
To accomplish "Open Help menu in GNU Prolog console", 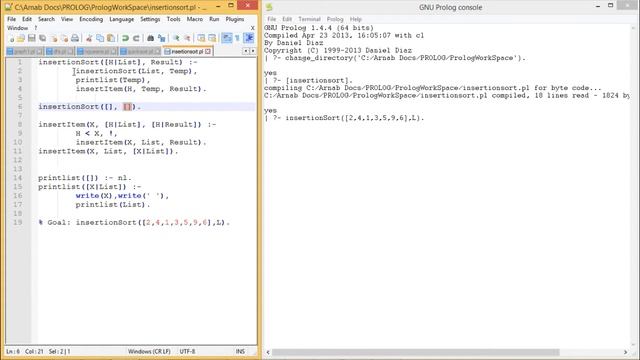I will 356,19.
